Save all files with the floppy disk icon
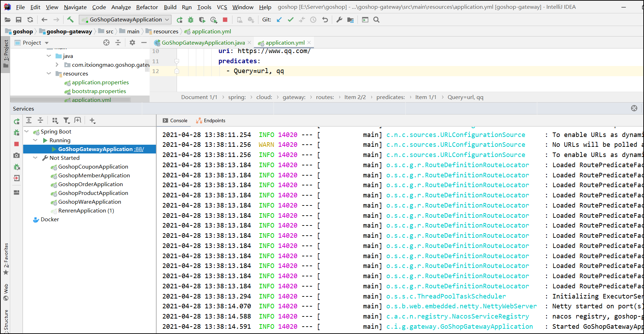This screenshot has width=644, height=334. point(19,20)
